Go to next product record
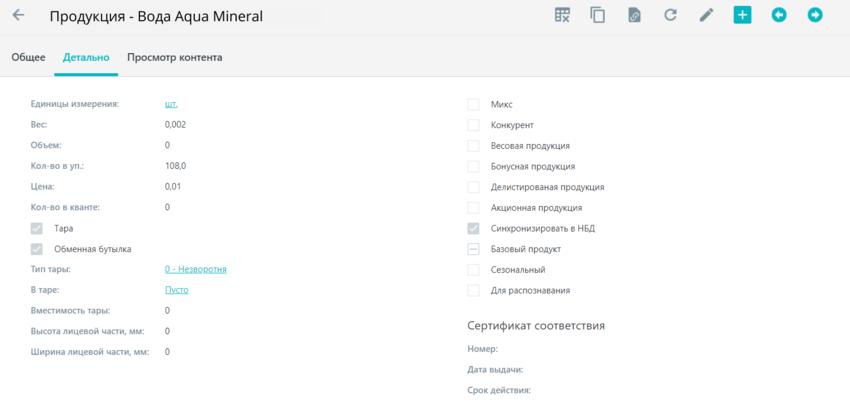This screenshot has height=408, width=850. click(815, 15)
